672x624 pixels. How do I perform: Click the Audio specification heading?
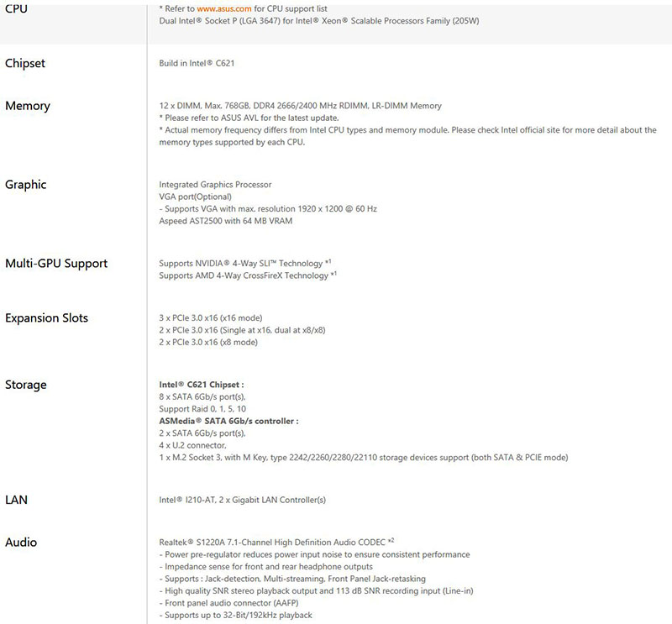[x=21, y=543]
